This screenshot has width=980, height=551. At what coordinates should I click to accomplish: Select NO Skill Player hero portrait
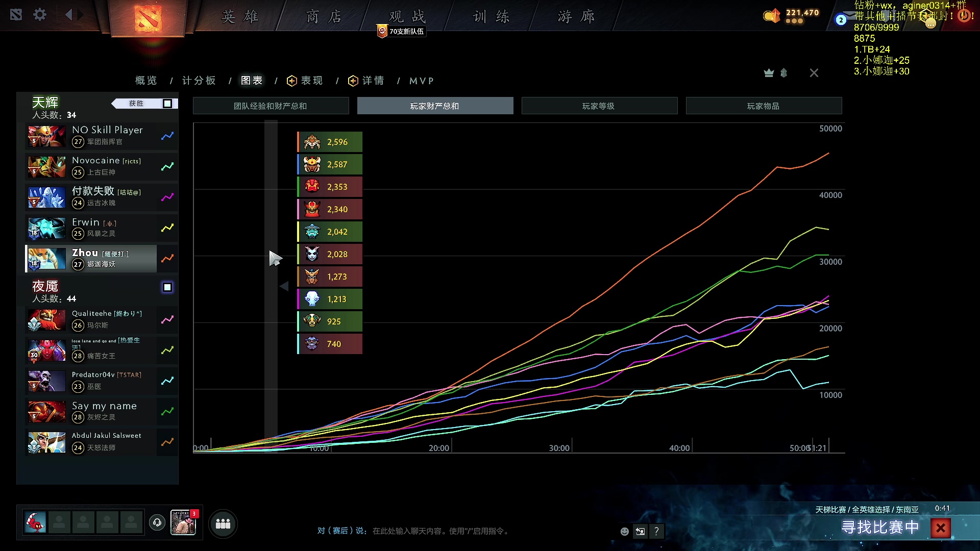[x=46, y=136]
